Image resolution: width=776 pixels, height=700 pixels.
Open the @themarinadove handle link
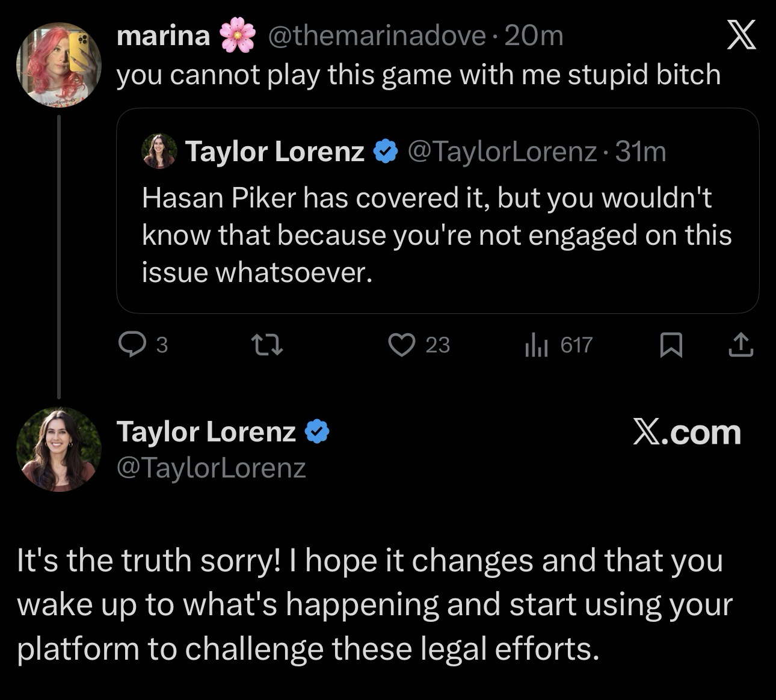tap(375, 37)
